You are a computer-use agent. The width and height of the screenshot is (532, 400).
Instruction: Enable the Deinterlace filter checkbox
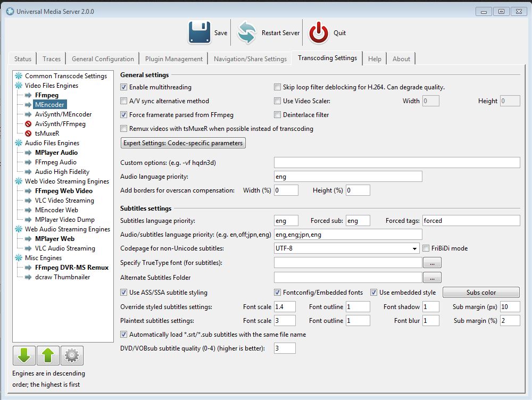[278, 115]
